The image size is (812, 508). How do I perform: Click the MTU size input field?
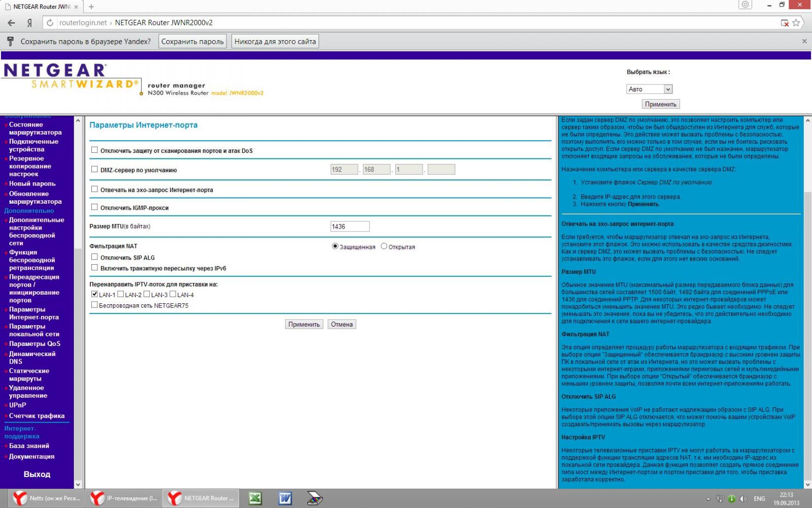click(350, 227)
